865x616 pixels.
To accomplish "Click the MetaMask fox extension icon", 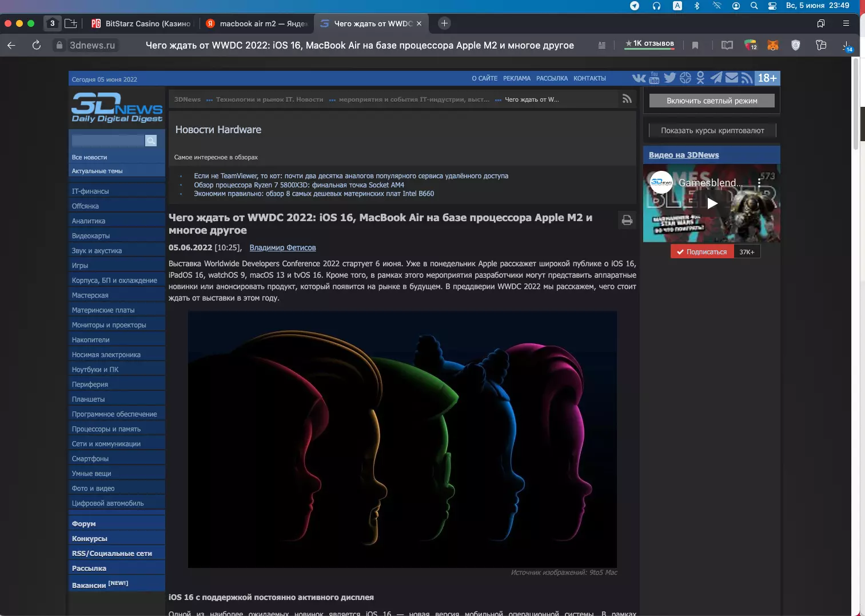I will coord(772,45).
